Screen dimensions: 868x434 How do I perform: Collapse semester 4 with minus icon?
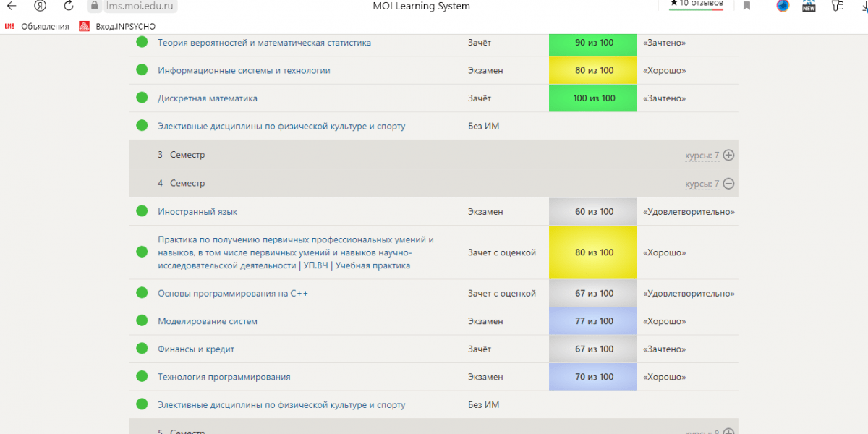click(728, 184)
